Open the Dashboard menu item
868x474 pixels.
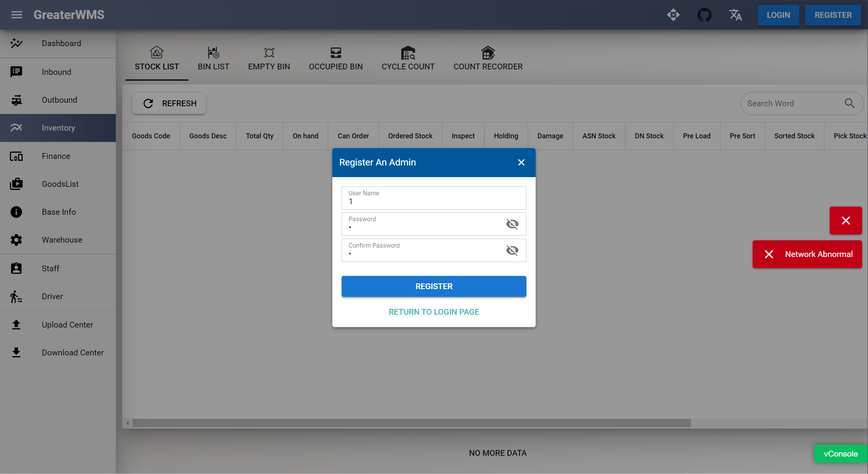[58, 43]
